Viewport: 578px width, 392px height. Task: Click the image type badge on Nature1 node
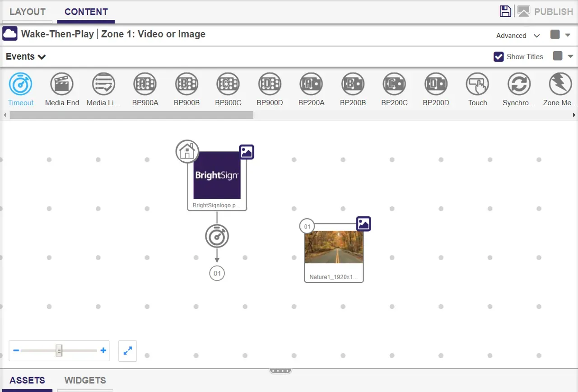[x=364, y=224]
